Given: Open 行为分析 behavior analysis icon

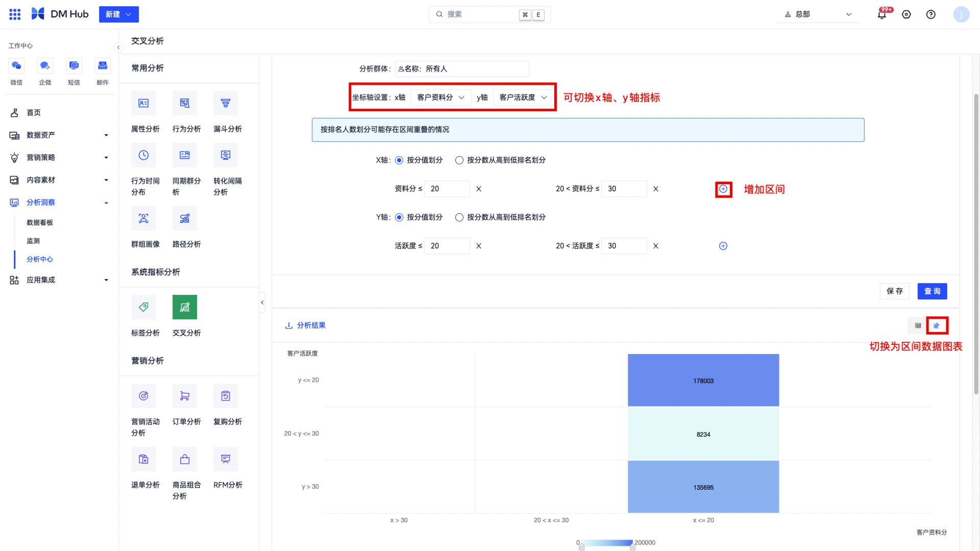Looking at the screenshot, I should tap(185, 103).
